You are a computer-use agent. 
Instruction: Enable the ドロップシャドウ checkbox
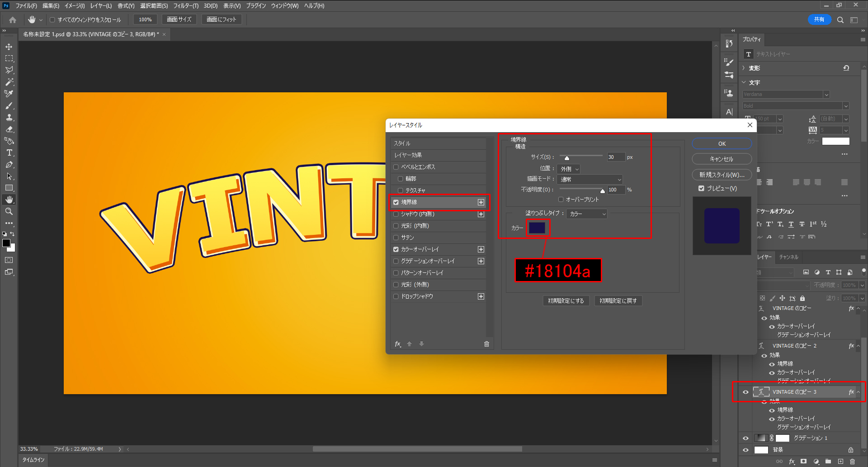click(x=396, y=296)
